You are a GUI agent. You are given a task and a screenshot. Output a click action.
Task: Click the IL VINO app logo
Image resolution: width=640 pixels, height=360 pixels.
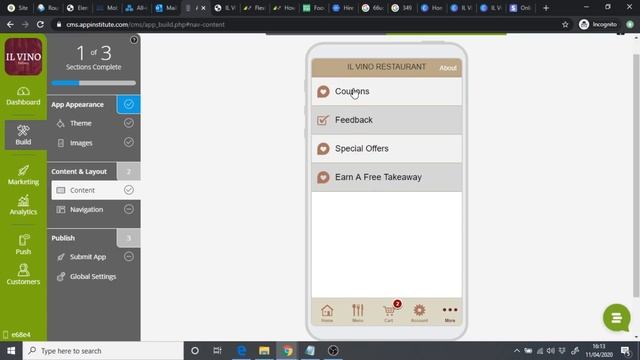coord(23,57)
